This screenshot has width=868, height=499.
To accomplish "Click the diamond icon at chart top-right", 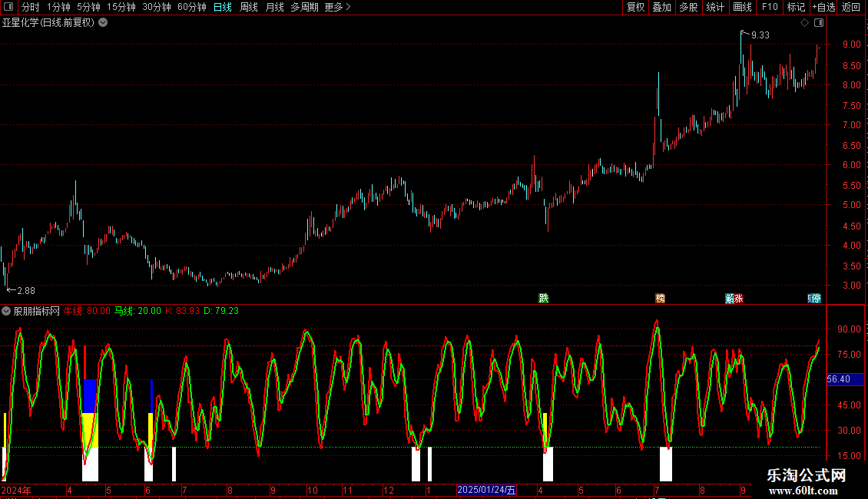I will click(x=804, y=23).
